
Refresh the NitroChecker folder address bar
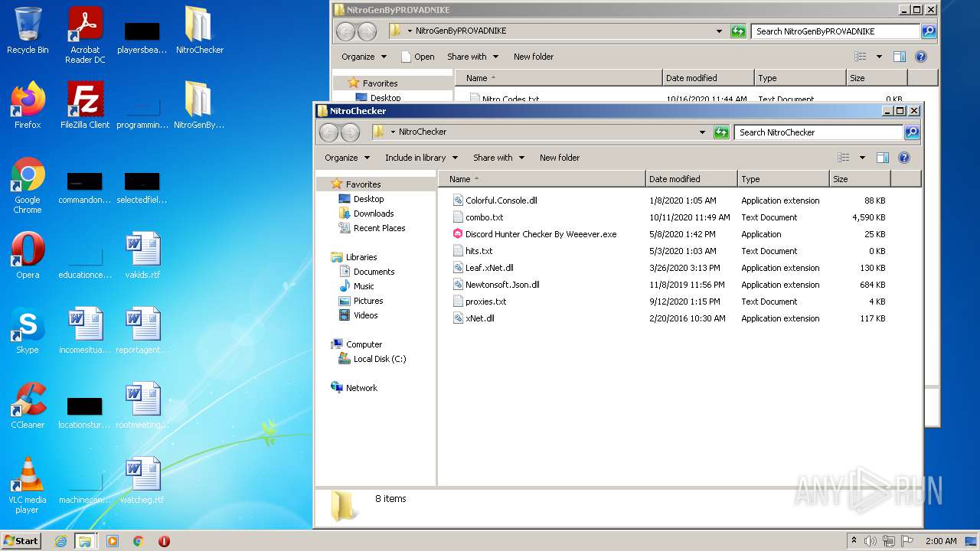tap(721, 132)
